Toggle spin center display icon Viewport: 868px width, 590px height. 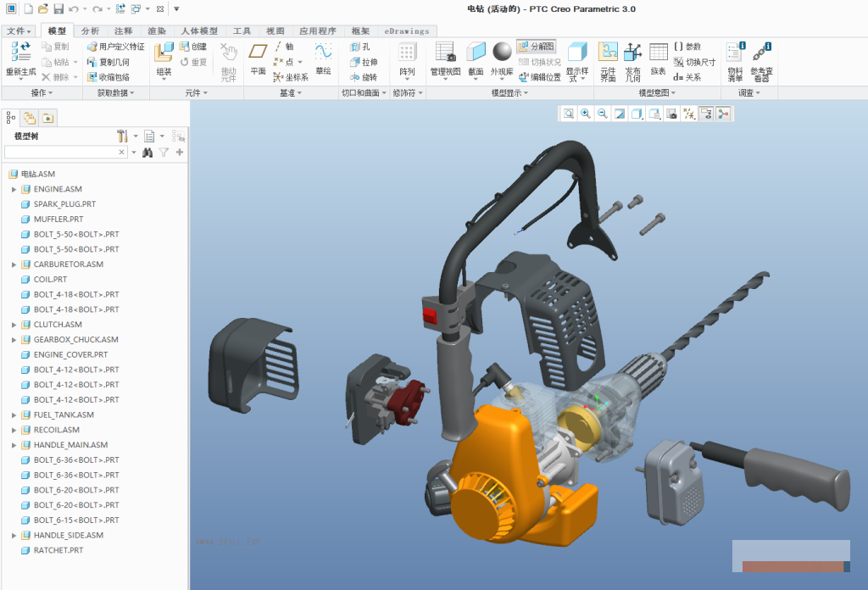tap(723, 114)
